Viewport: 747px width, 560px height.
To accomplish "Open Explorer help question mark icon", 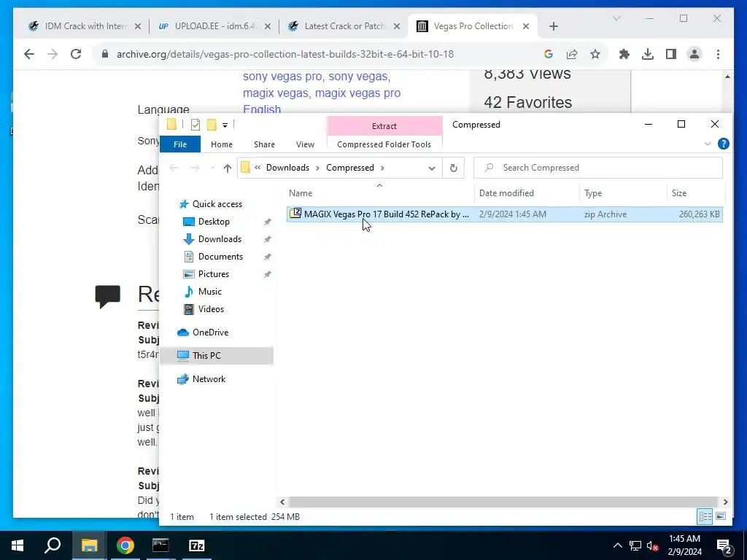I will [x=723, y=144].
